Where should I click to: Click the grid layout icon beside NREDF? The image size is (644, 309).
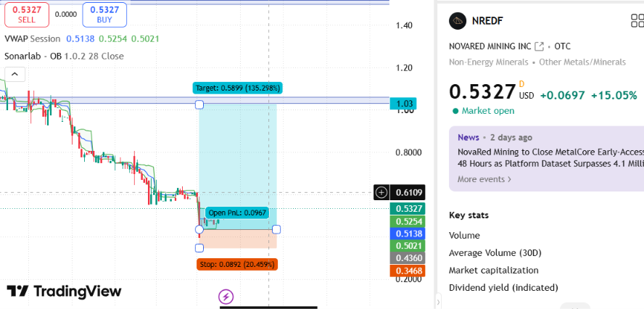click(x=637, y=20)
